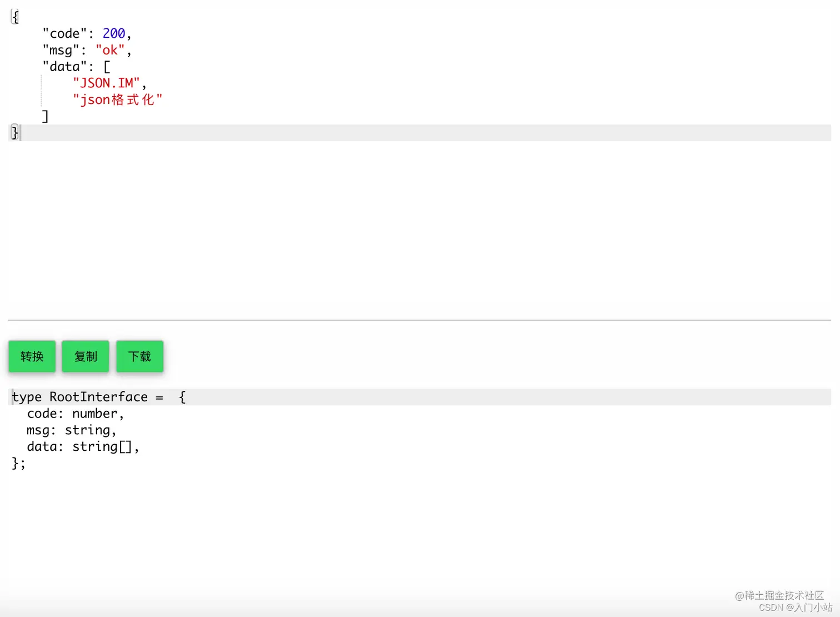
Task: Click the "json格式化" array item
Action: (117, 99)
